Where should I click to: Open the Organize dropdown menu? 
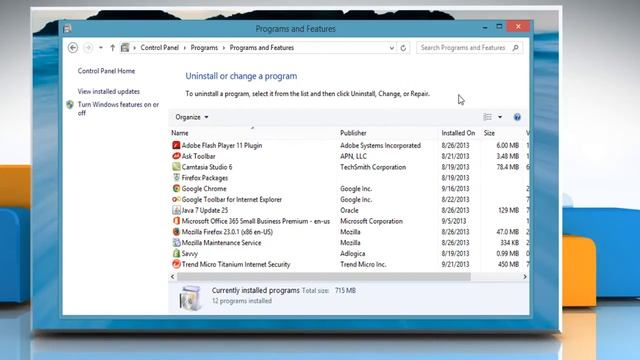pyautogui.click(x=191, y=117)
